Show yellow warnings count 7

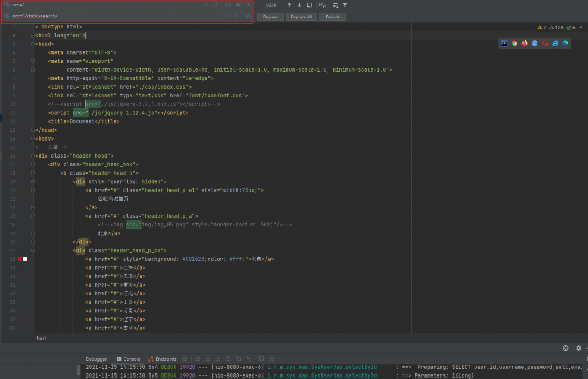(x=542, y=28)
